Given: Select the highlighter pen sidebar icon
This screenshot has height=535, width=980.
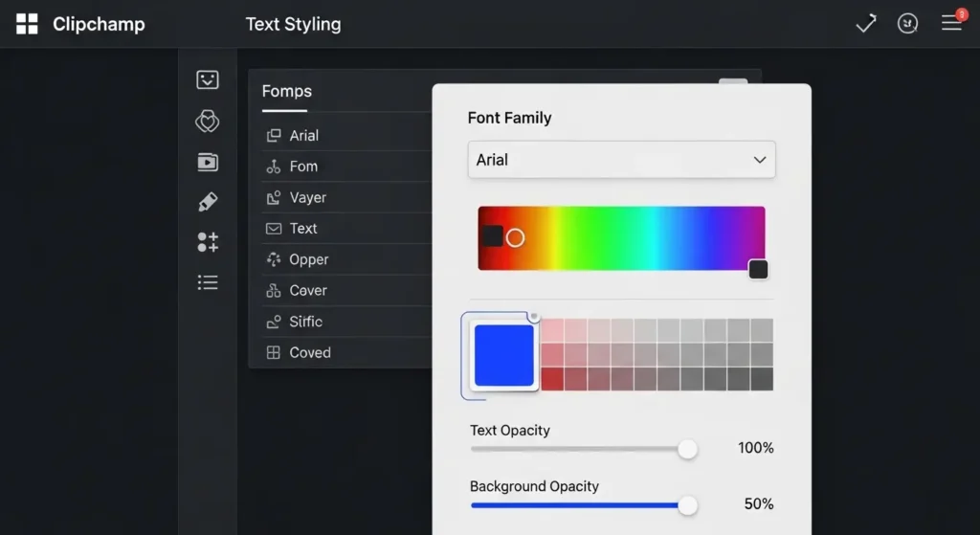Looking at the screenshot, I should (208, 202).
